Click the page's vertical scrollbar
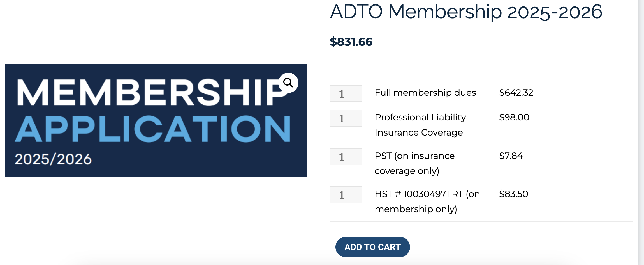644x265 pixels. pos(641,132)
